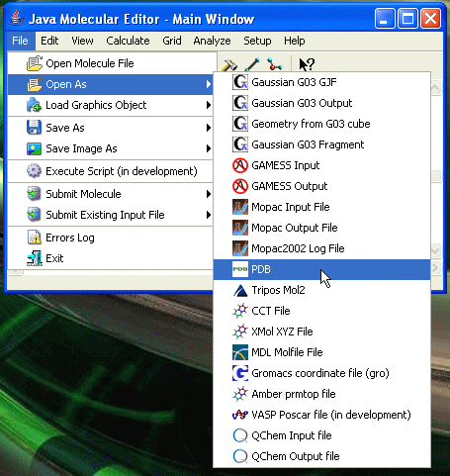Click the icon beside Gaussian G03 Fragment
Image resolution: width=450 pixels, height=476 pixels.
click(240, 144)
